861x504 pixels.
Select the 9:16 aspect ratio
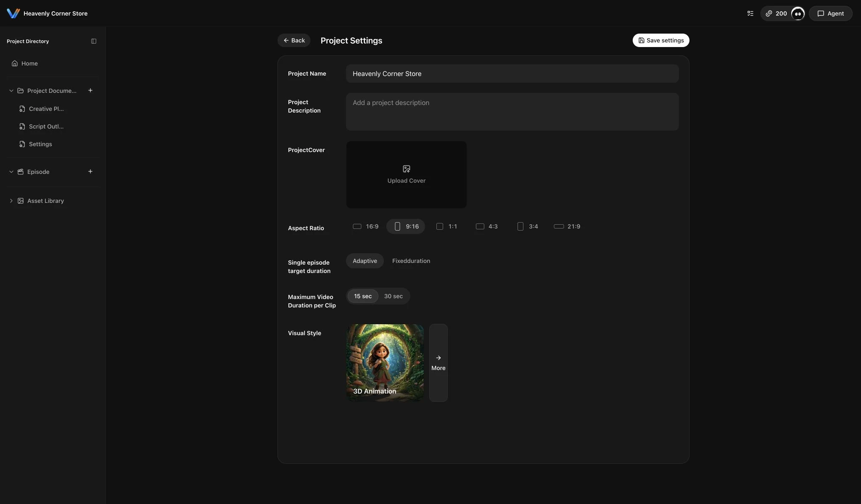click(x=406, y=226)
